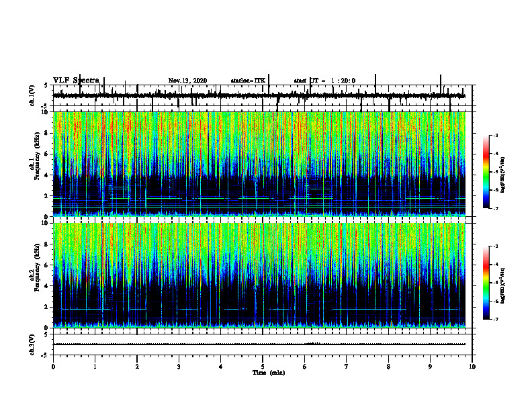Click time-axis tick label "10" at right end
Viewport: 532px width, 411px height.
[x=472, y=367]
